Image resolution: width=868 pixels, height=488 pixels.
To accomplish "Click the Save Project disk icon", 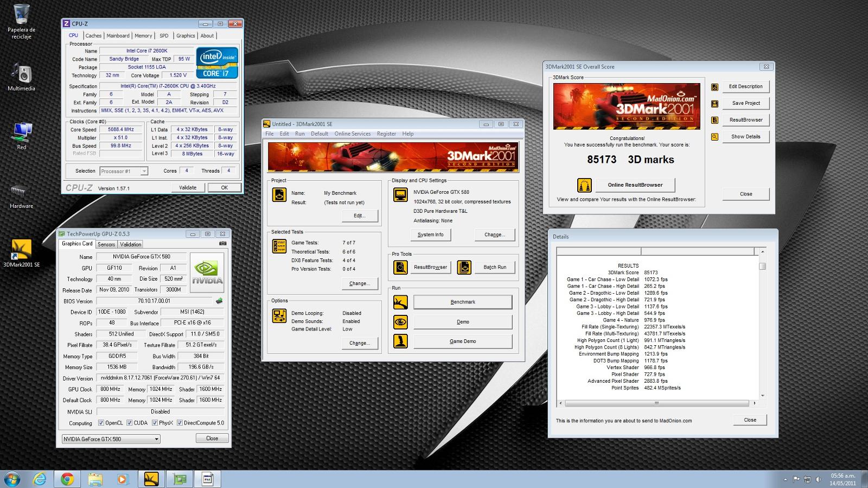I will tap(715, 103).
